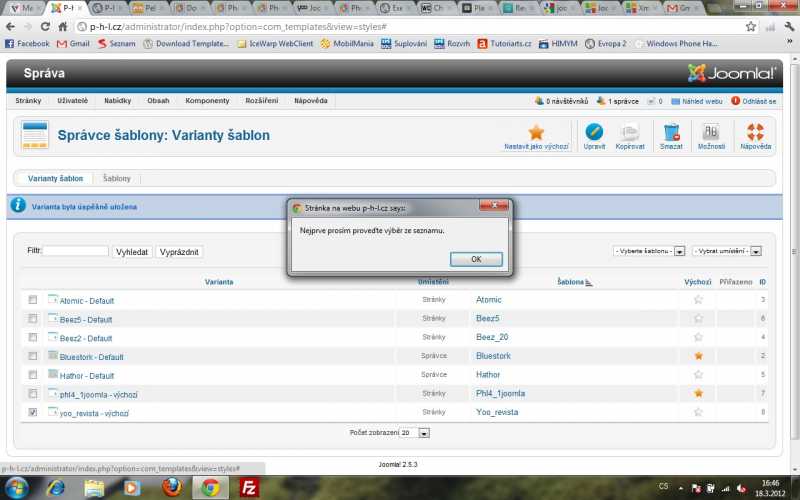
Task: Open the Rozšíření menu
Action: 261,101
